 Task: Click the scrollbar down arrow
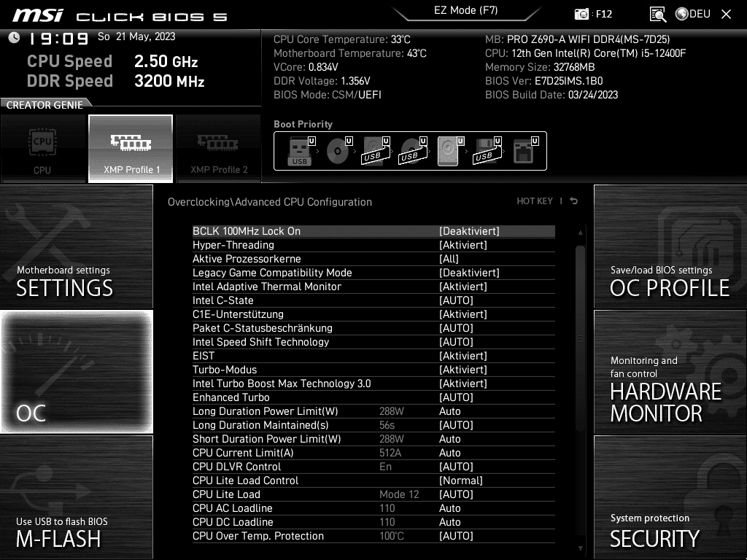pyautogui.click(x=580, y=548)
